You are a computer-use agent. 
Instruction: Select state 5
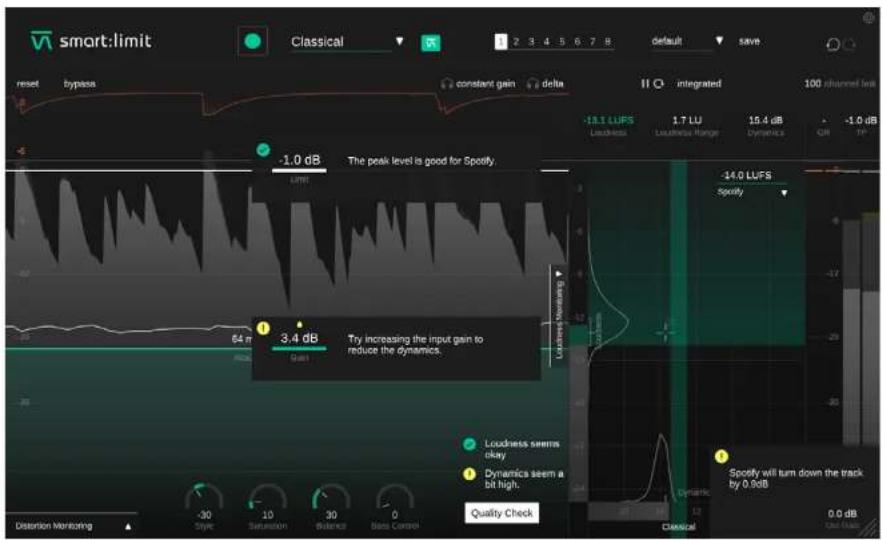pos(561,42)
